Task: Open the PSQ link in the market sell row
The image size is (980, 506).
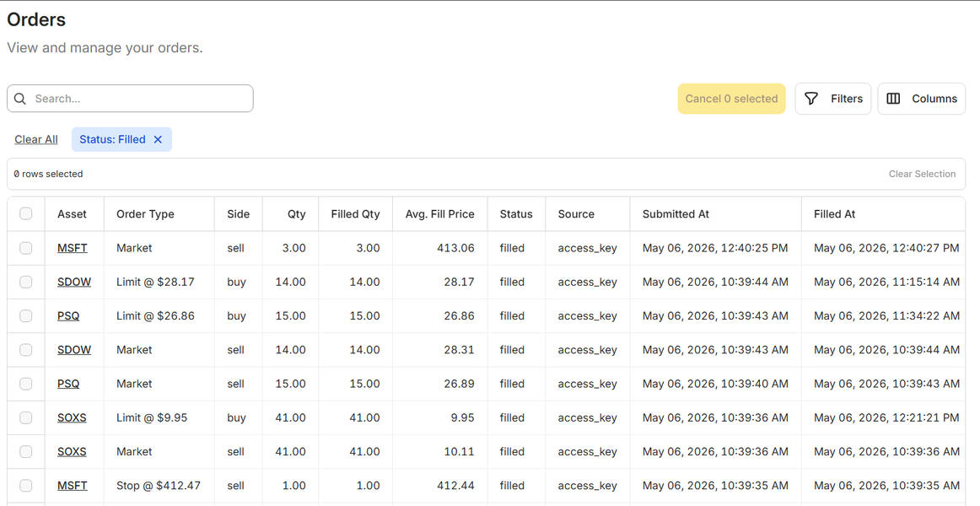Action: [68, 384]
